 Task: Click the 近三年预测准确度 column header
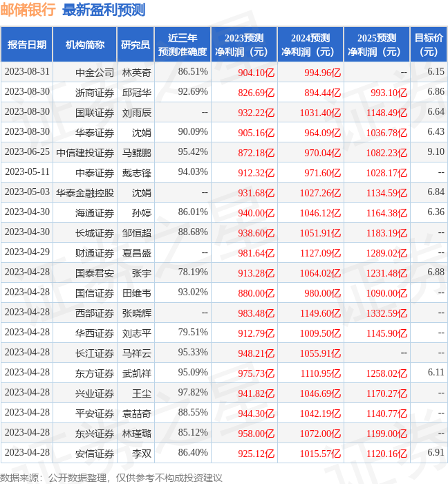(x=183, y=45)
